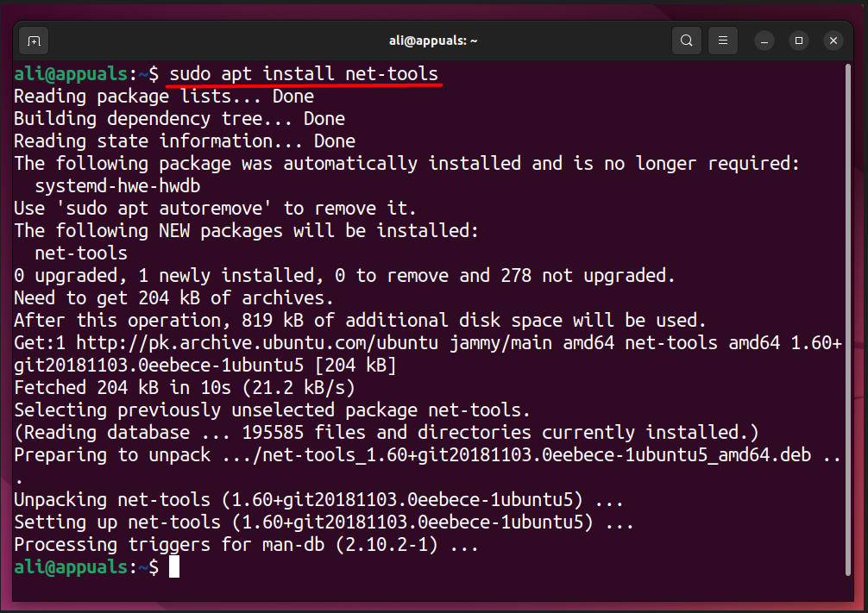This screenshot has height=613, width=868.
Task: Click the Reading package lists line
Action: pyautogui.click(x=163, y=97)
